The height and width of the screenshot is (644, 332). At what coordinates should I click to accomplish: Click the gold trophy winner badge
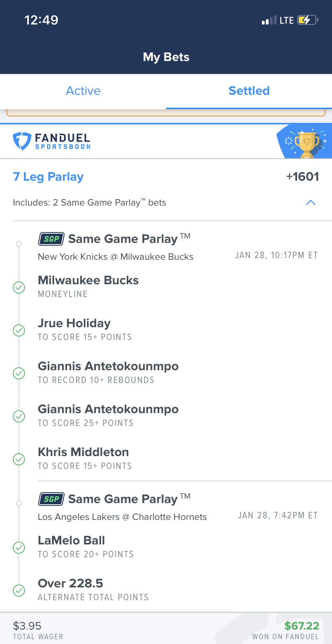[306, 141]
